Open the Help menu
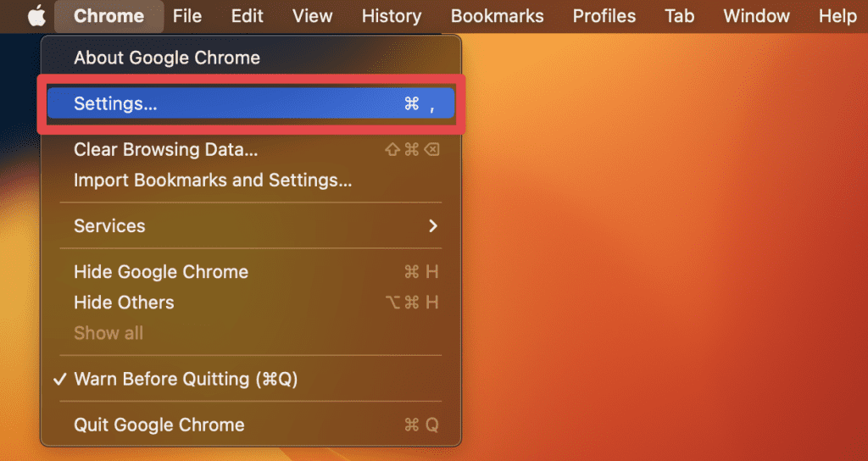Screen dimensions: 868x461 click(x=837, y=16)
